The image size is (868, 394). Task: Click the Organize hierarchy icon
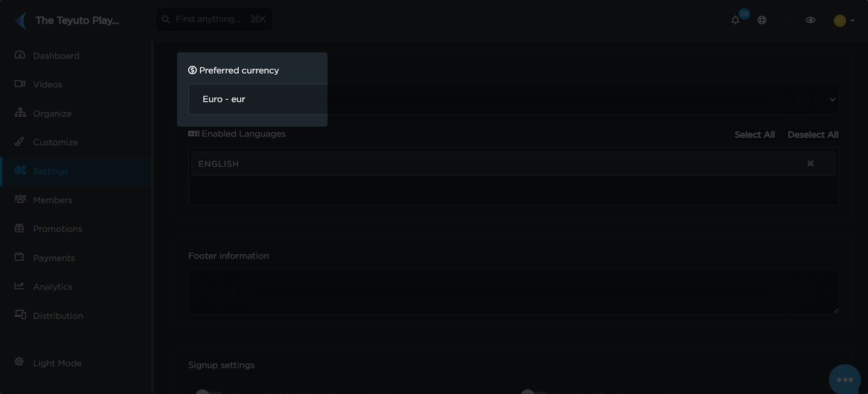20,113
